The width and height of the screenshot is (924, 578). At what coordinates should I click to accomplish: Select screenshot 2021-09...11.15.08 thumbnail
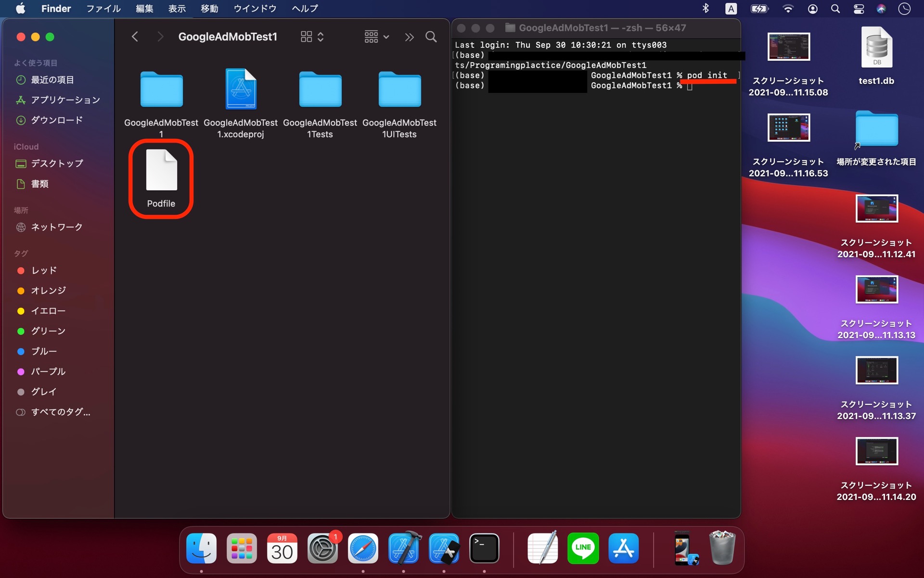pos(788,47)
